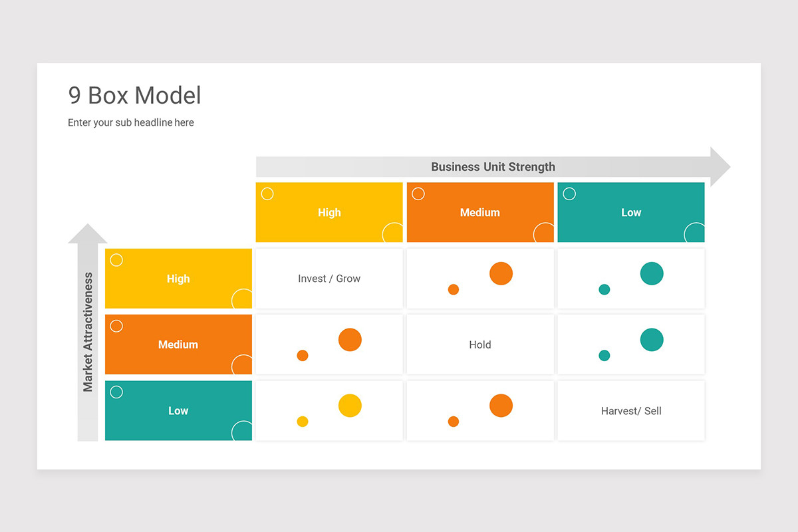Screen dimensions: 798x532
Task: Select the teal Low column header box
Action: tap(630, 212)
